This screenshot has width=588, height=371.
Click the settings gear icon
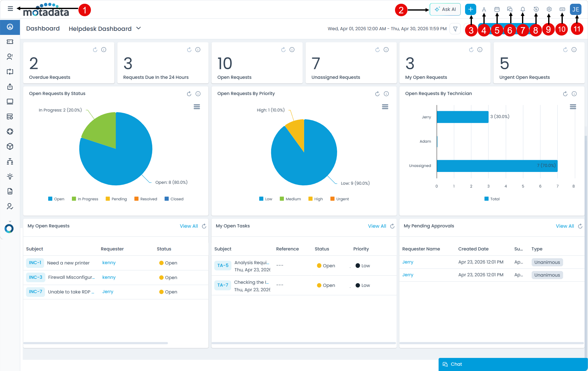[549, 9]
